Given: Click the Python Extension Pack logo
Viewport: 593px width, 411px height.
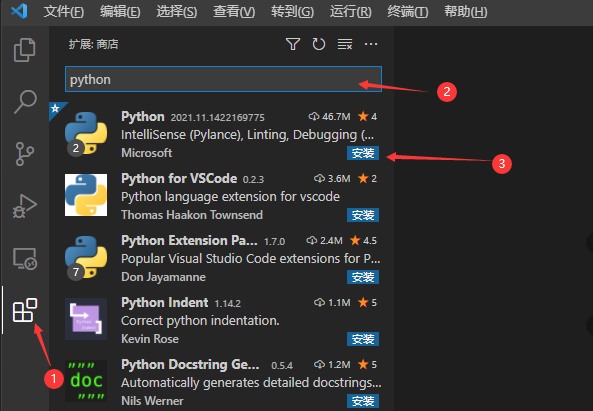Looking at the screenshot, I should pyautogui.click(x=86, y=257).
